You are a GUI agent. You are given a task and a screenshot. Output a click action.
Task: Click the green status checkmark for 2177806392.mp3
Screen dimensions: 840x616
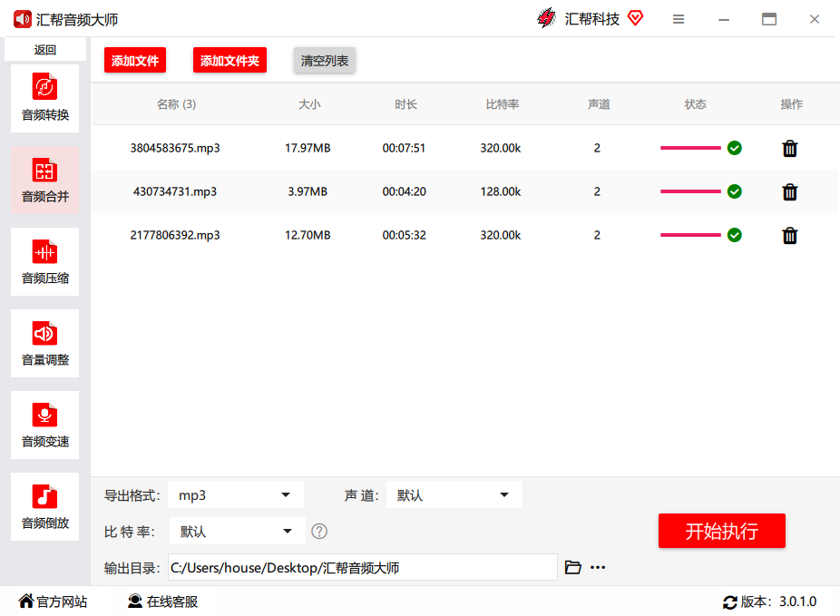[735, 235]
